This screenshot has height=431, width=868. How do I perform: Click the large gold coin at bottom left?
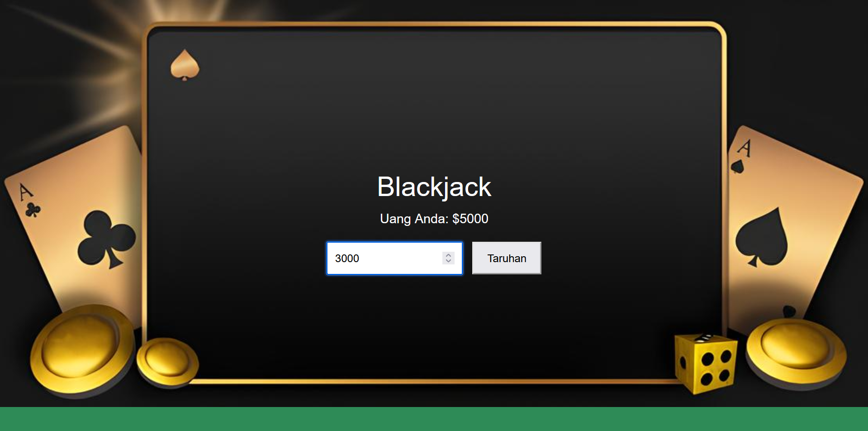pyautogui.click(x=82, y=350)
